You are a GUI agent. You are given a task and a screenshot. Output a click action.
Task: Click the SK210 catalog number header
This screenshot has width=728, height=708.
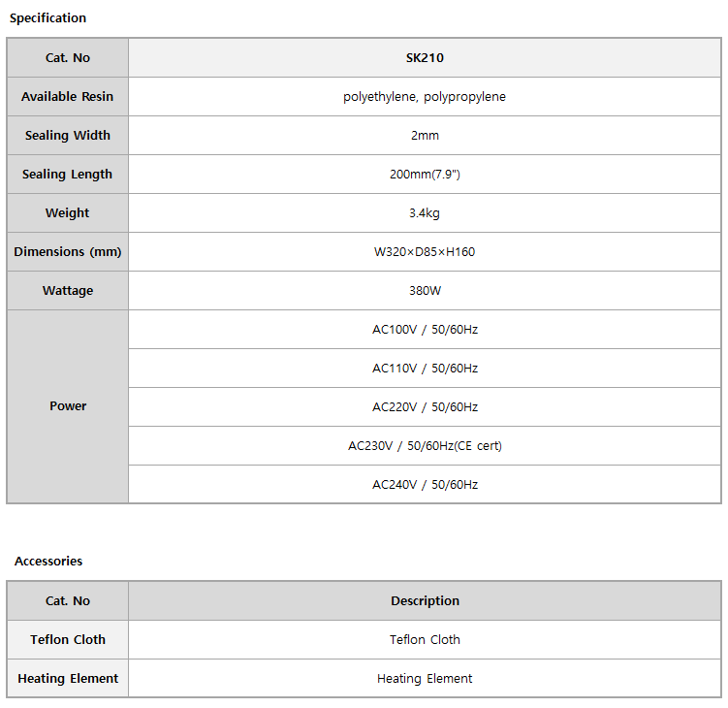point(425,57)
